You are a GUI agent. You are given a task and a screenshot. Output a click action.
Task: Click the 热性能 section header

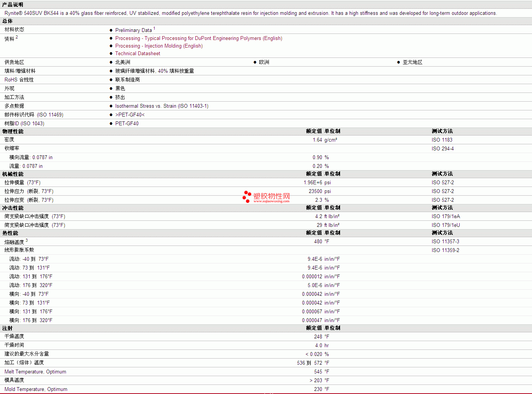(10, 233)
